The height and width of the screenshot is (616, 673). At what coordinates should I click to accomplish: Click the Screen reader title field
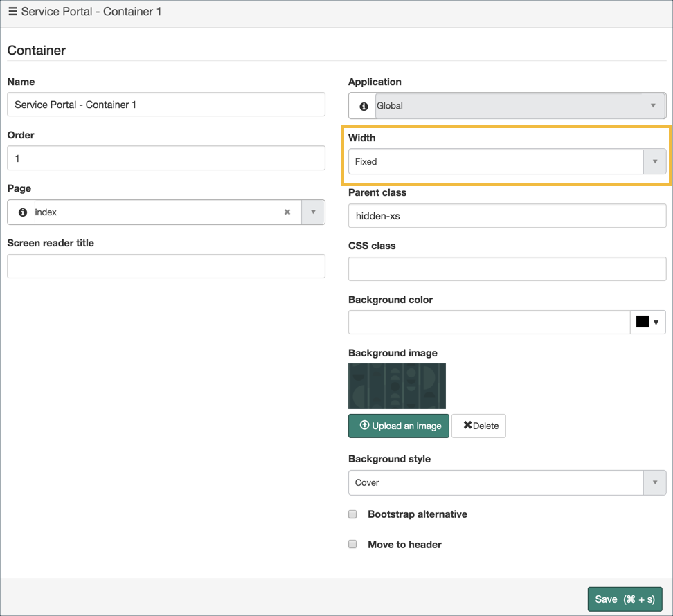tap(166, 266)
